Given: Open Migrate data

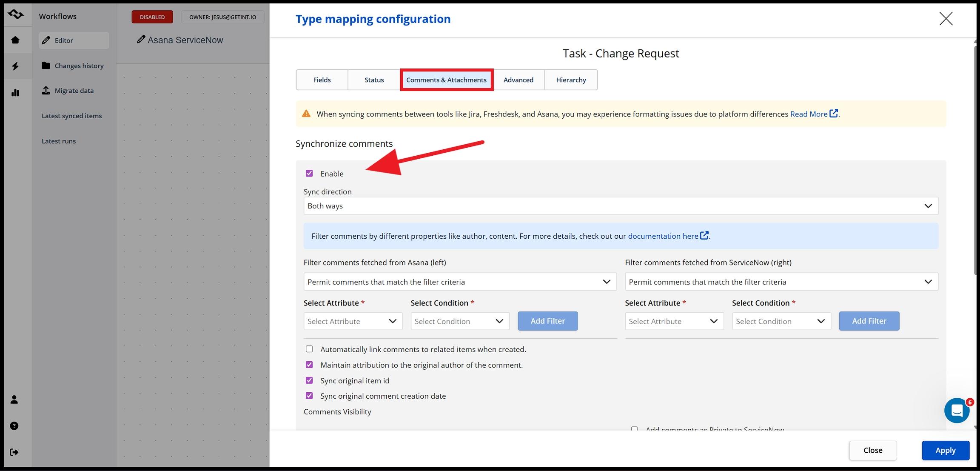Looking at the screenshot, I should [68, 90].
